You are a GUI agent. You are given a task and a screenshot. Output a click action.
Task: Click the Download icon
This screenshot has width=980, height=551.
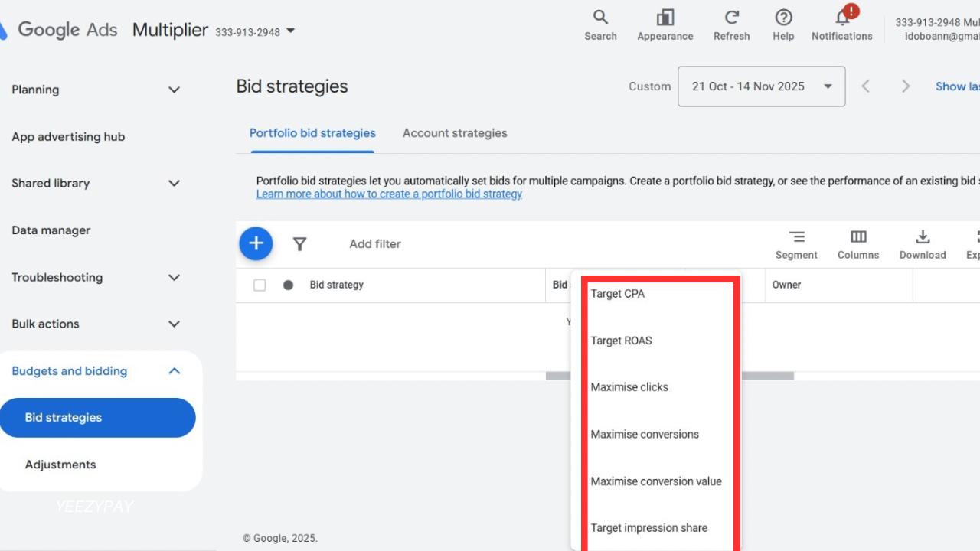(x=923, y=237)
